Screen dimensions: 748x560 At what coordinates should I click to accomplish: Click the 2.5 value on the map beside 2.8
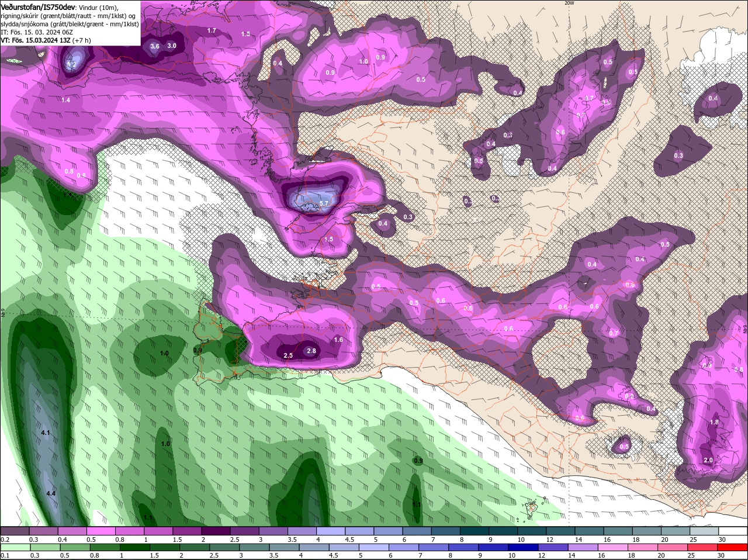(288, 355)
